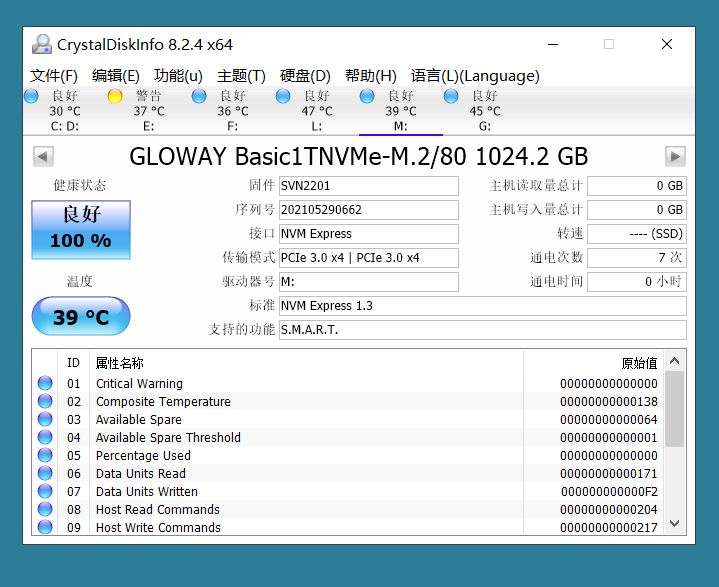Image resolution: width=719 pixels, height=587 pixels.
Task: Open the 帮助(H) menu
Action: 371,76
